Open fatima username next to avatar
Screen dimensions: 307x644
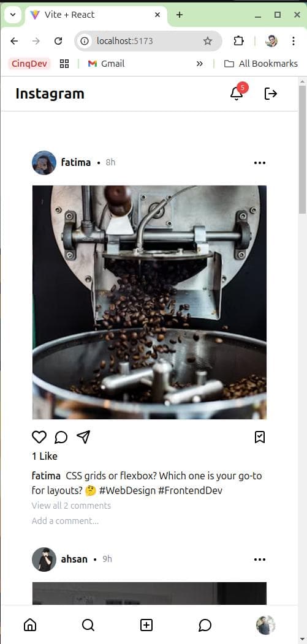(75, 162)
